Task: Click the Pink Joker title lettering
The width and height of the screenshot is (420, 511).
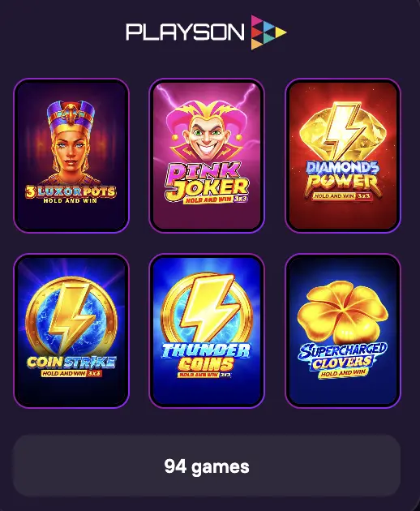Action: pos(207,180)
